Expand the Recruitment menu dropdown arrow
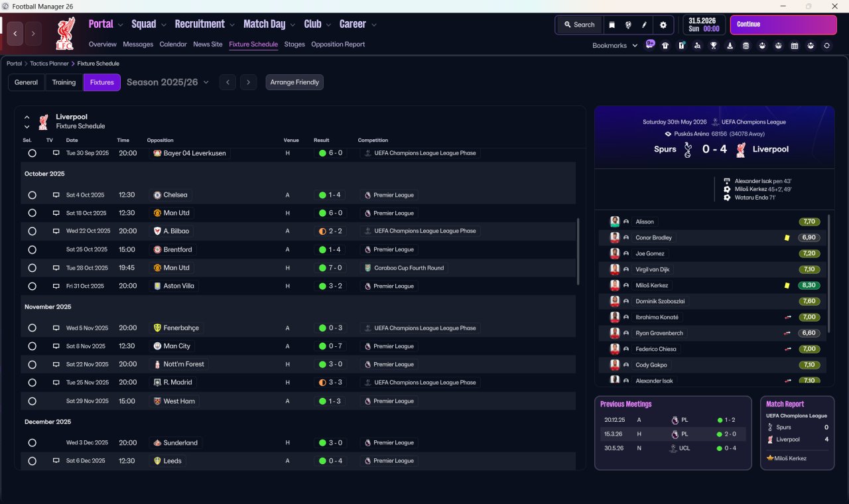The height and width of the screenshot is (504, 849). pos(232,25)
